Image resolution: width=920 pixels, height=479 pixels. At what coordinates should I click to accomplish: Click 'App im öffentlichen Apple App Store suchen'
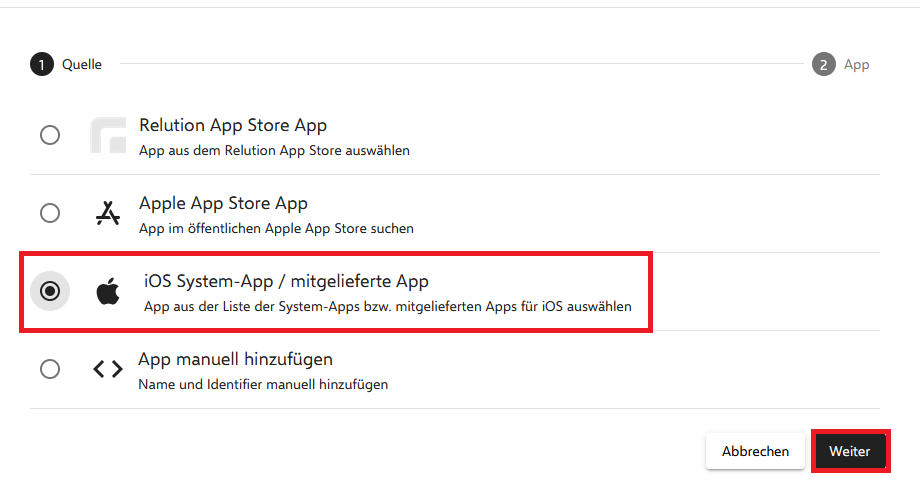(276, 228)
